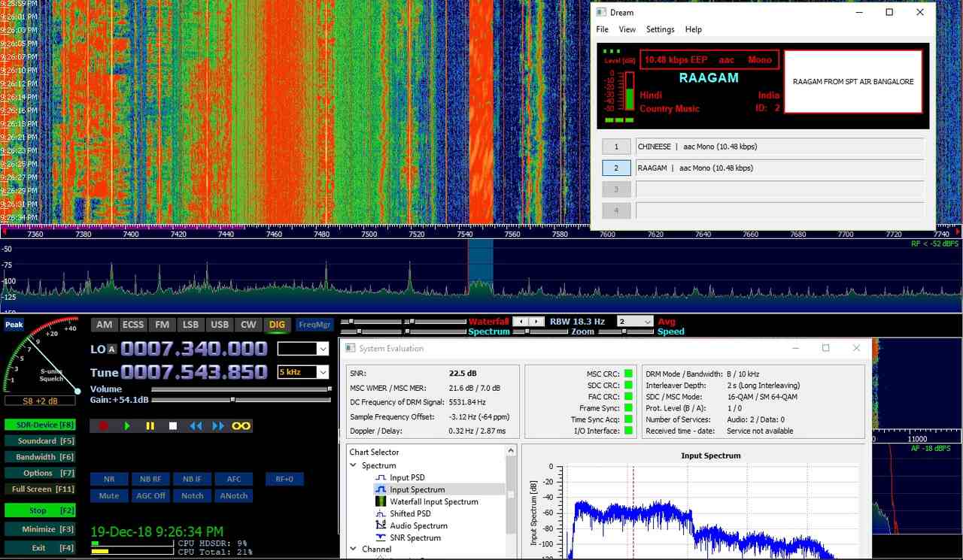Open Soundcard [F5] settings

coord(40,440)
